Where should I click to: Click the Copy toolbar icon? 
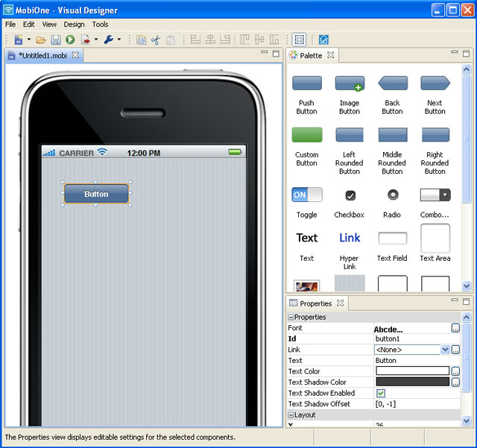141,40
